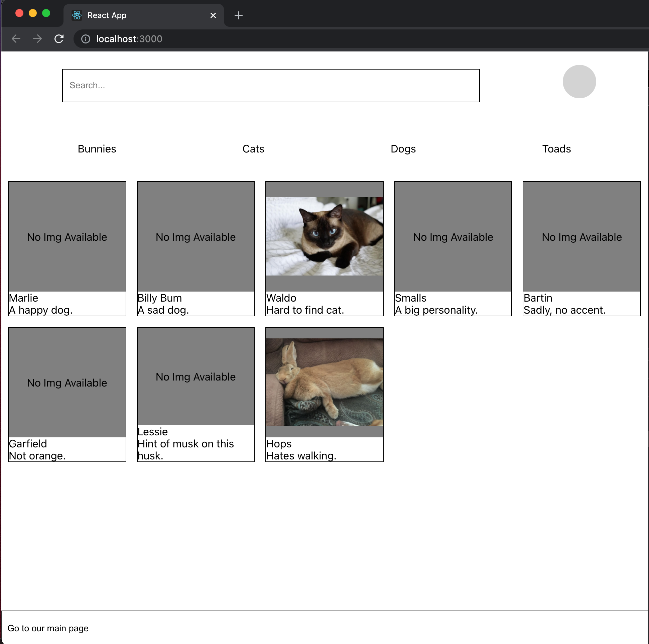Viewport: 649px width, 644px height.
Task: Click the site information icon in address bar
Action: pos(86,39)
